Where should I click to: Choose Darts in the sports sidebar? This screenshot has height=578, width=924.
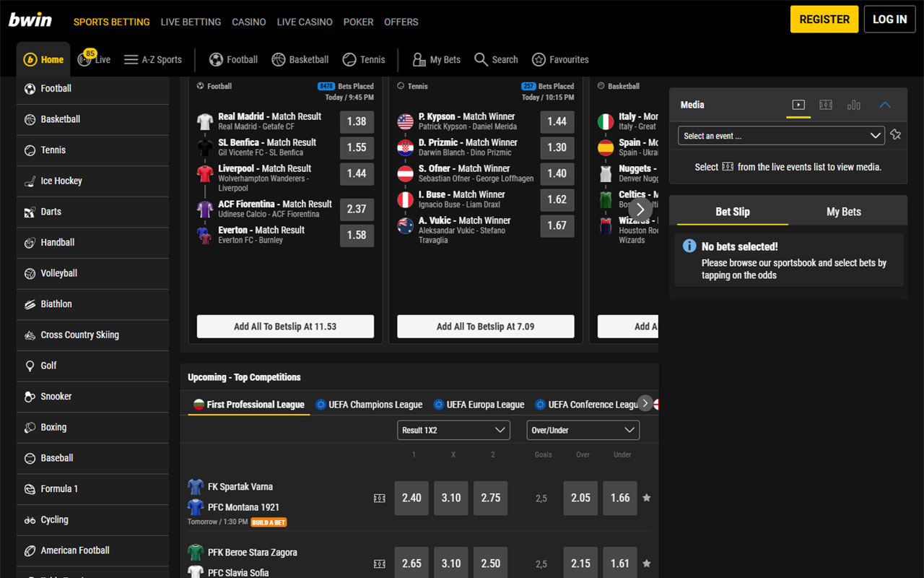point(92,212)
